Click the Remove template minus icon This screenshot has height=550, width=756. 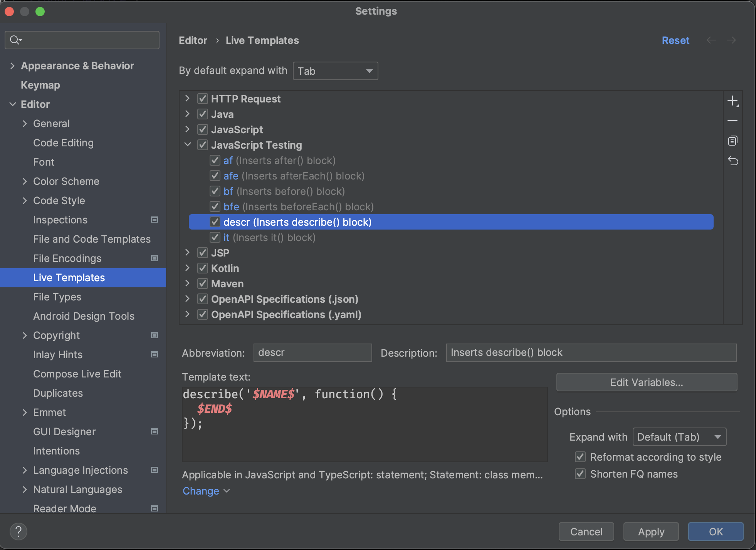[x=732, y=121]
